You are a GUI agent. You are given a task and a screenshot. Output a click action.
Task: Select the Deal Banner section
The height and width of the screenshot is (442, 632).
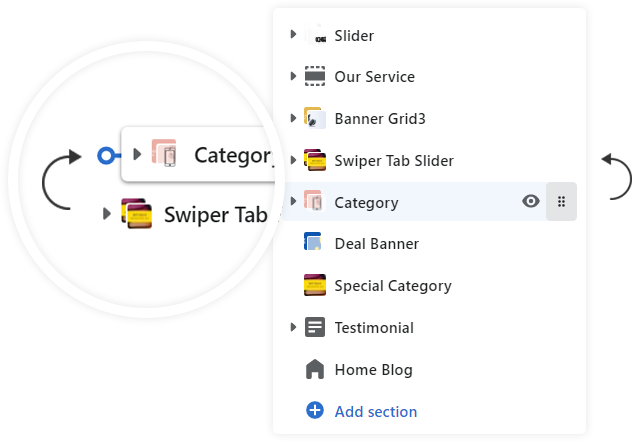pos(376,243)
